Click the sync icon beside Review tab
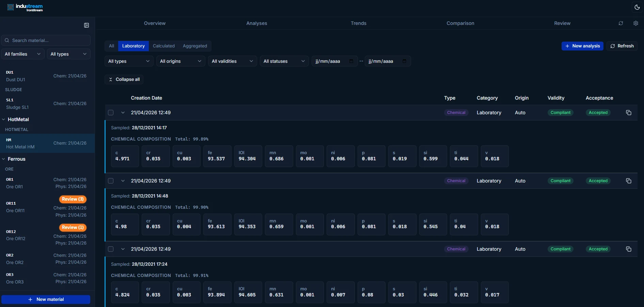644x307 pixels. tap(621, 23)
